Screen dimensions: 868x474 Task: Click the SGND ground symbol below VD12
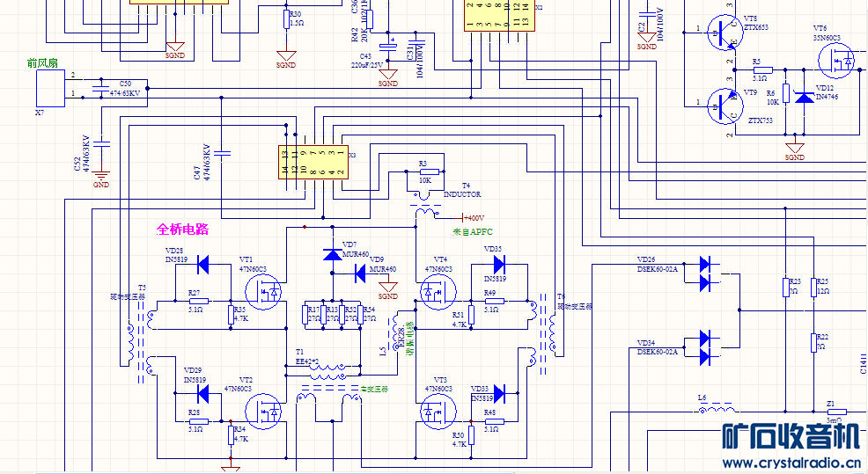tap(794, 151)
